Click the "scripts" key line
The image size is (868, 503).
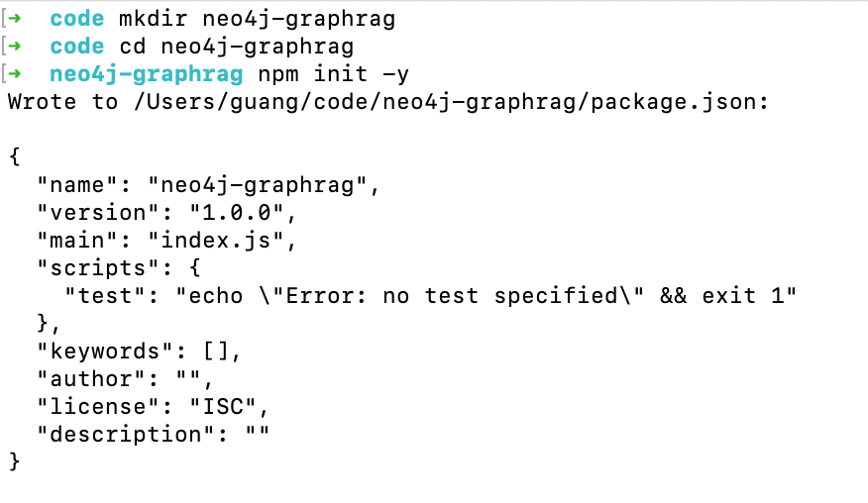click(x=119, y=268)
